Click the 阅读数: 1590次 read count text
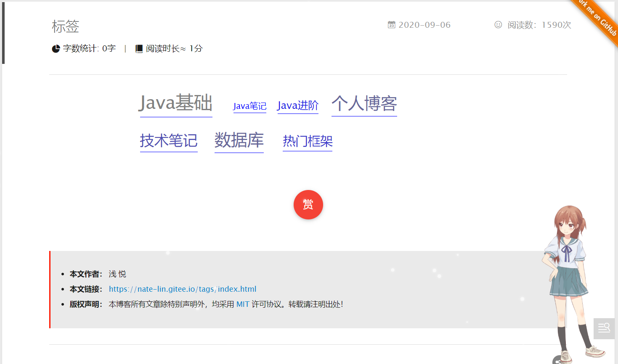This screenshot has width=618, height=364. [x=539, y=25]
